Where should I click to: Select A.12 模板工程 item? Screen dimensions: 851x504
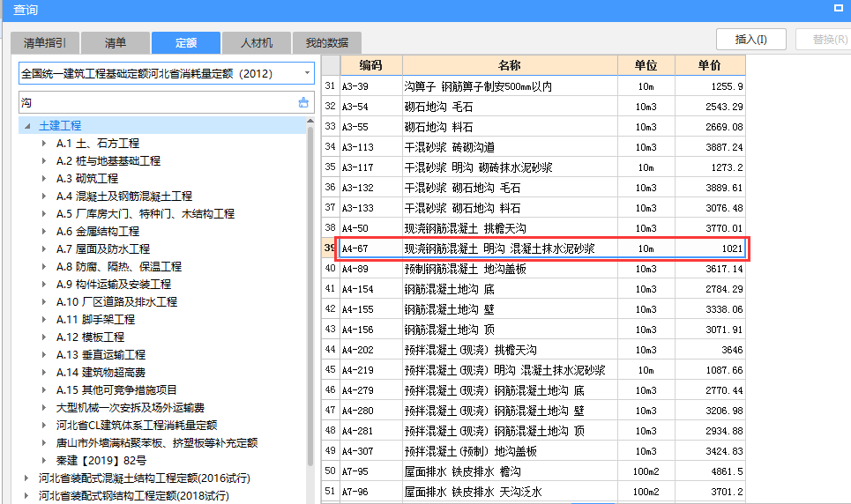[x=90, y=337]
